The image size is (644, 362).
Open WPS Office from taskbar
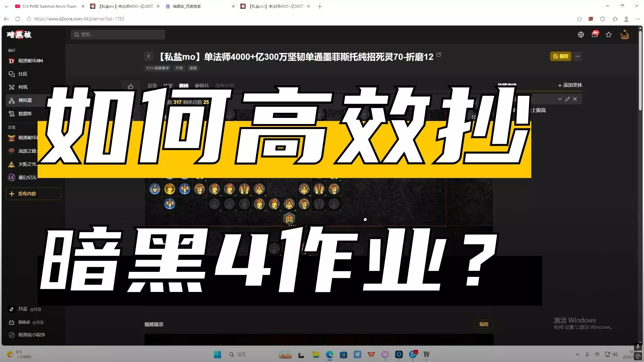(x=371, y=355)
